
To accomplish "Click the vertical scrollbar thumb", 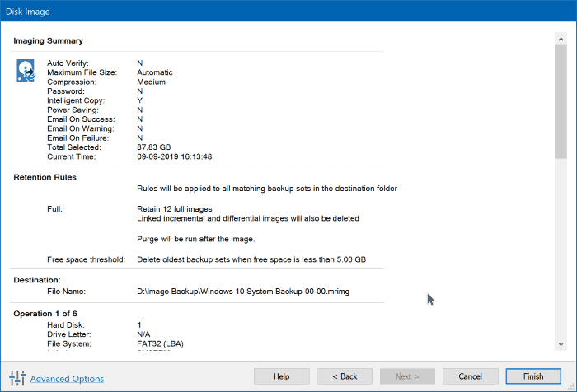I will [x=561, y=102].
